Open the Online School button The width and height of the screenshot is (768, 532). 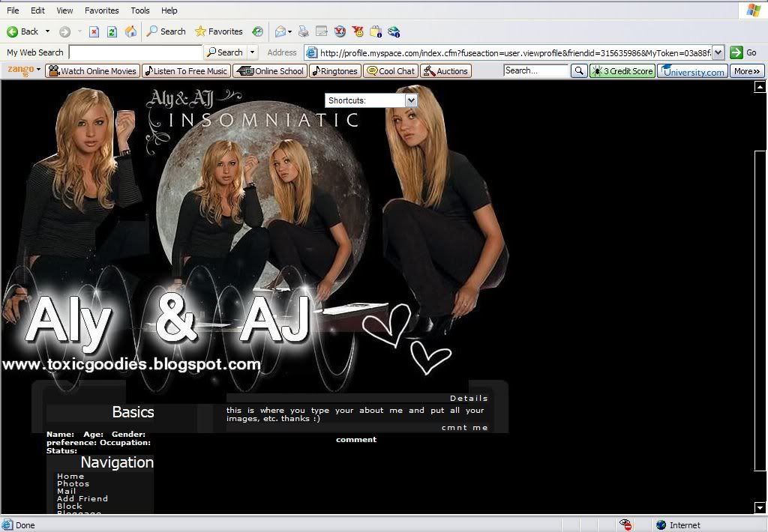[x=270, y=71]
